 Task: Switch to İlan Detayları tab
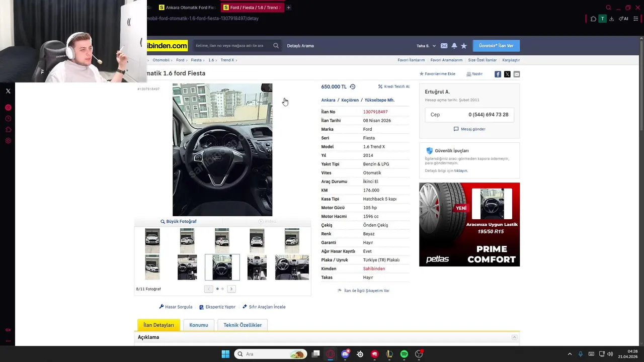click(x=158, y=325)
